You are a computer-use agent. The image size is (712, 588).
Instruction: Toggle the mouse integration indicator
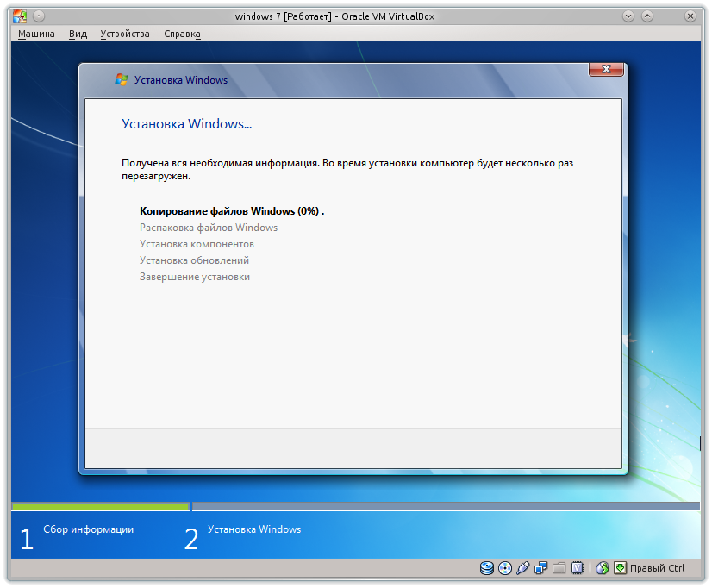[x=602, y=568]
